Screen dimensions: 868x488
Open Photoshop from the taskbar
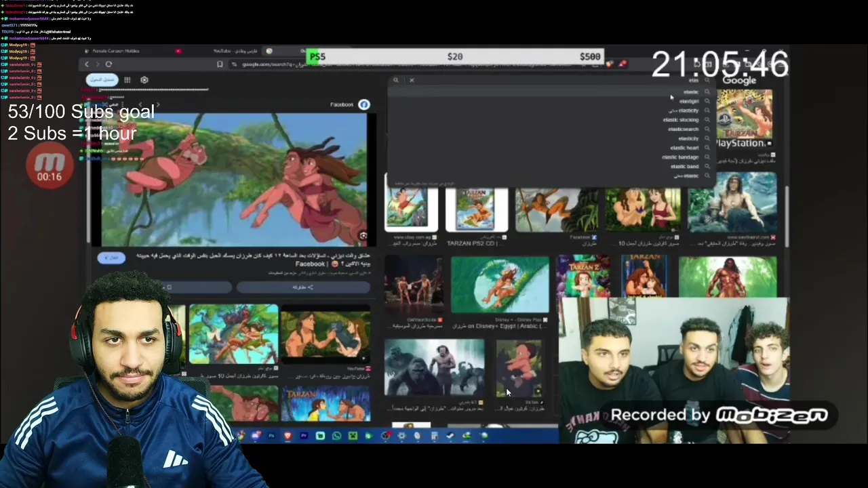(x=271, y=436)
